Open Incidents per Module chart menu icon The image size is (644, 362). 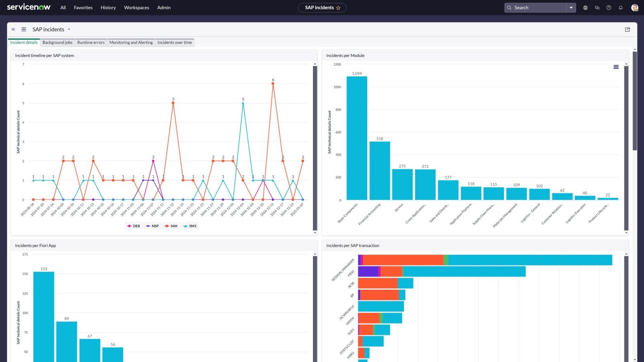click(x=616, y=67)
